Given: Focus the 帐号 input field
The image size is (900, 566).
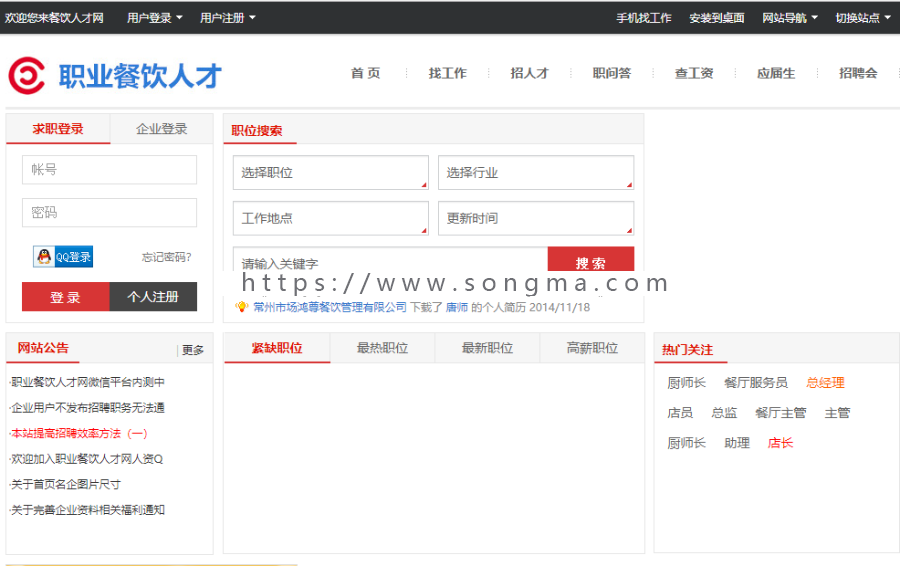Looking at the screenshot, I should 109,169.
